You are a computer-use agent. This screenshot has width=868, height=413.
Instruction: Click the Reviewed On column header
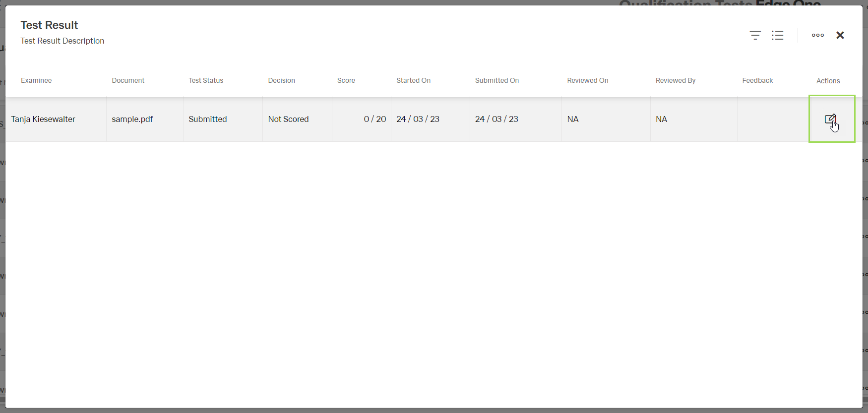587,80
